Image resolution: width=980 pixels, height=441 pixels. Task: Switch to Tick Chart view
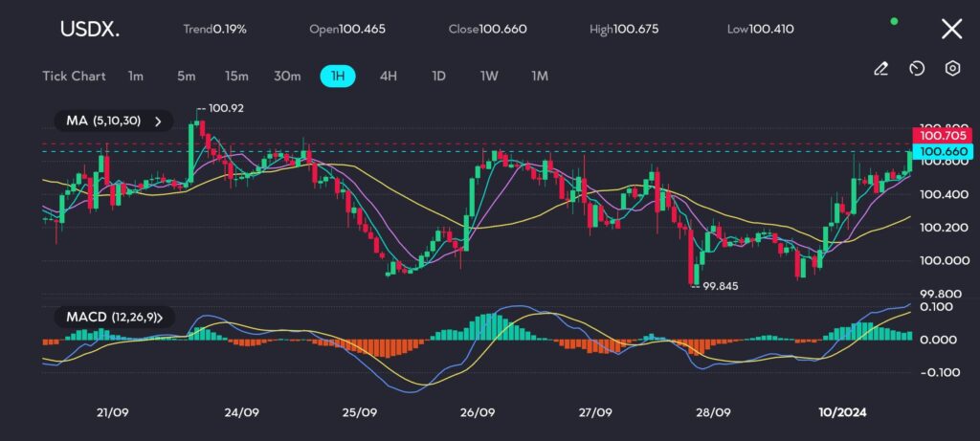tap(74, 76)
